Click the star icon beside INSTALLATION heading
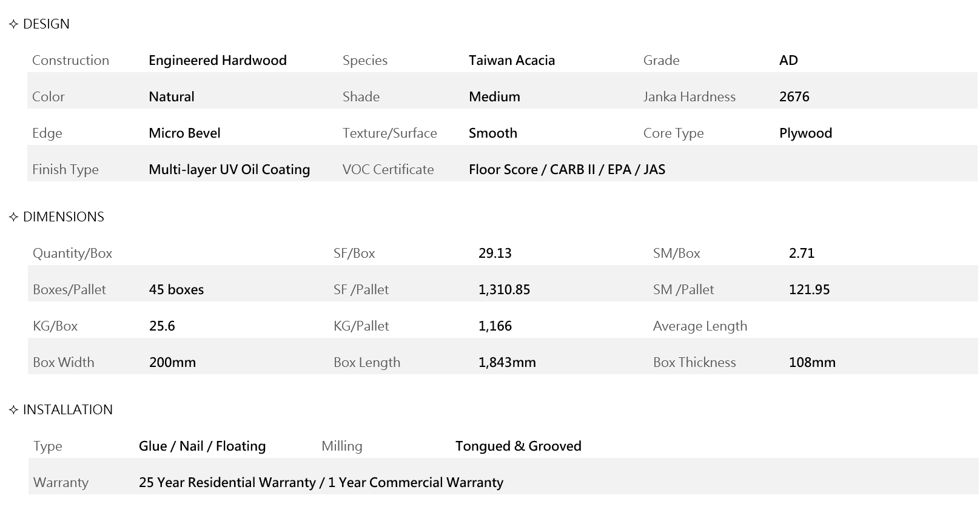 [13, 410]
